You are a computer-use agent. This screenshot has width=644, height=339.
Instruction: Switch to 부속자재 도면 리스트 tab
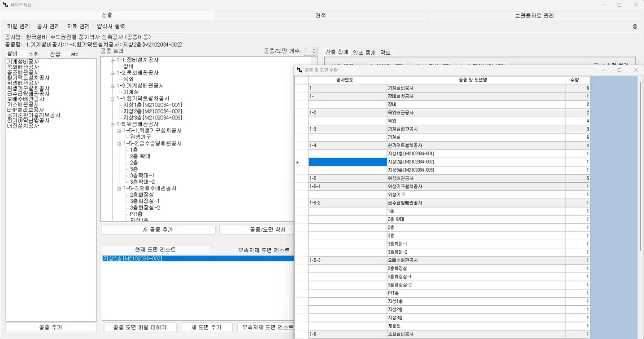pyautogui.click(x=264, y=250)
